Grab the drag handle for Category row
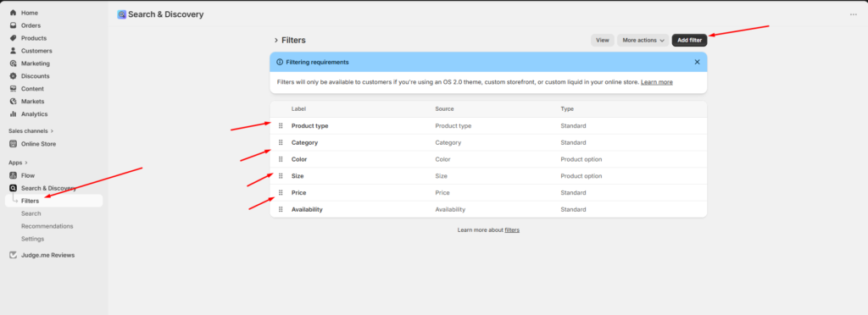 [281, 142]
